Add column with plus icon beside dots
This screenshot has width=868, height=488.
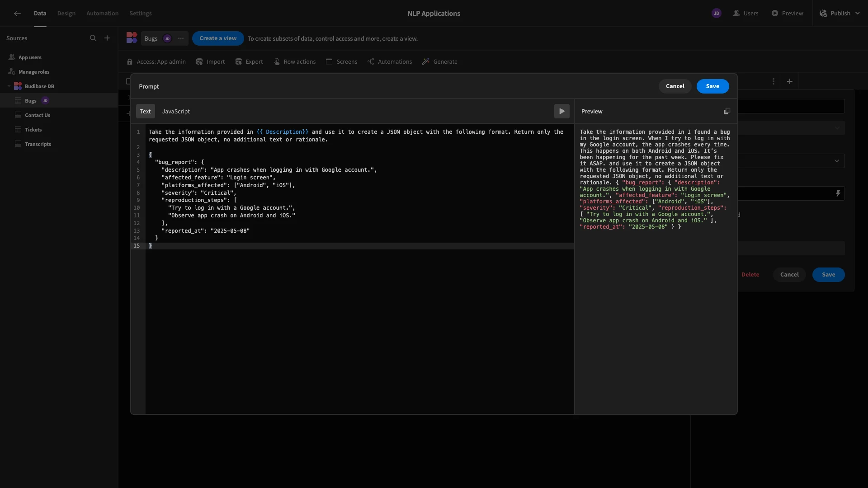tap(790, 81)
